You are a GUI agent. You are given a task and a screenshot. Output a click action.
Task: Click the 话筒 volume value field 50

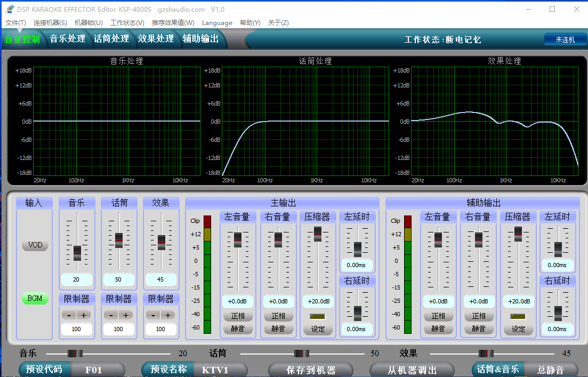coord(118,279)
